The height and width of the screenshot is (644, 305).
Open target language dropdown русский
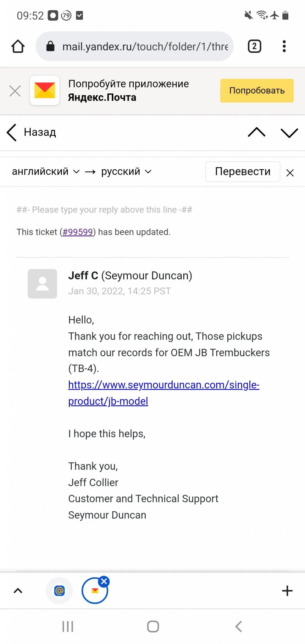coord(126,171)
